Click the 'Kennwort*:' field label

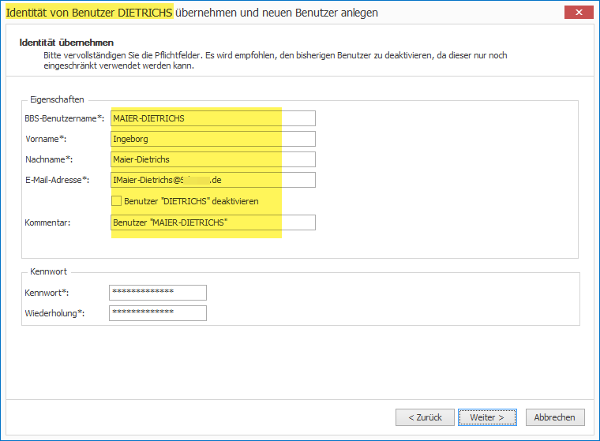(x=47, y=293)
